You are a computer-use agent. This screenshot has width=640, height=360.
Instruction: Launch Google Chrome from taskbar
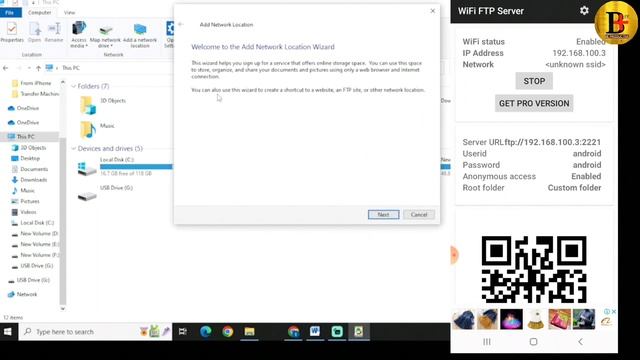(x=228, y=332)
